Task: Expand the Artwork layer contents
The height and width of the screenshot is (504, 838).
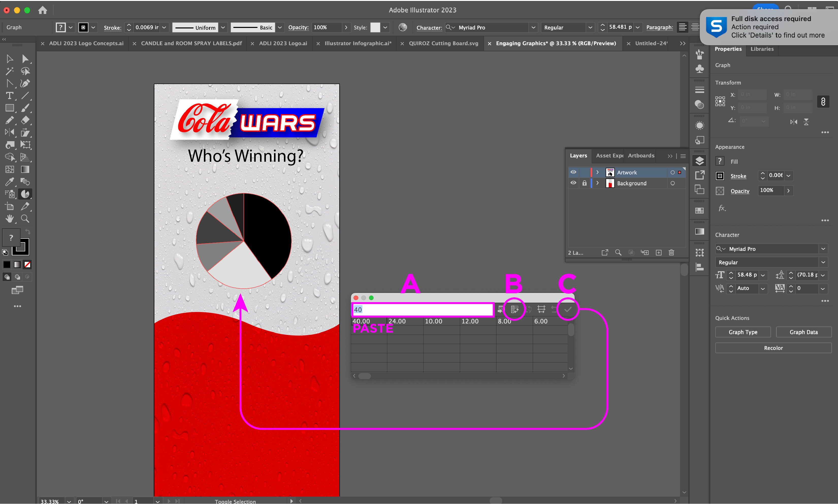Action: [x=598, y=172]
